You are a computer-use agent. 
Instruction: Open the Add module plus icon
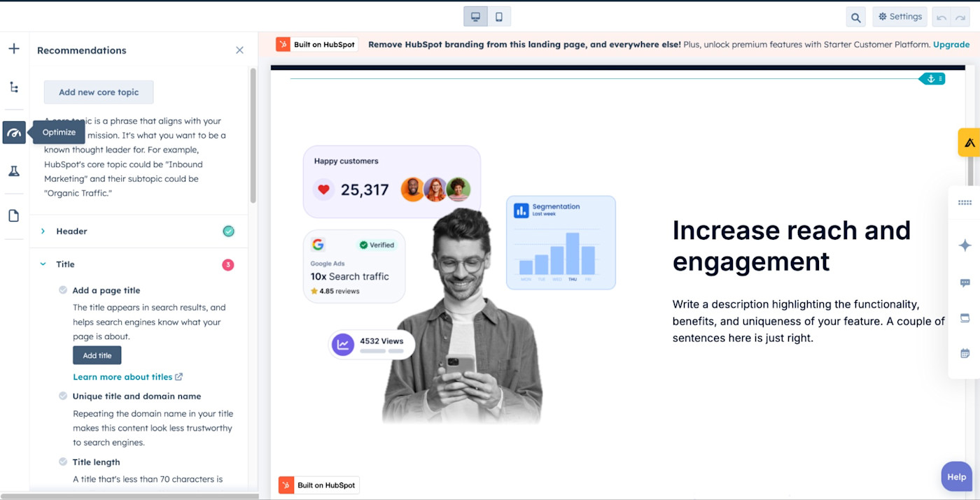click(14, 49)
